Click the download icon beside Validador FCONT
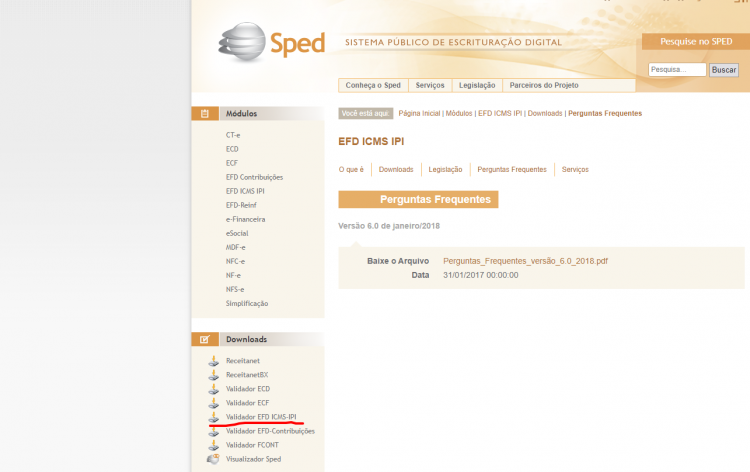Viewport: 750px width, 472px height. (x=213, y=445)
